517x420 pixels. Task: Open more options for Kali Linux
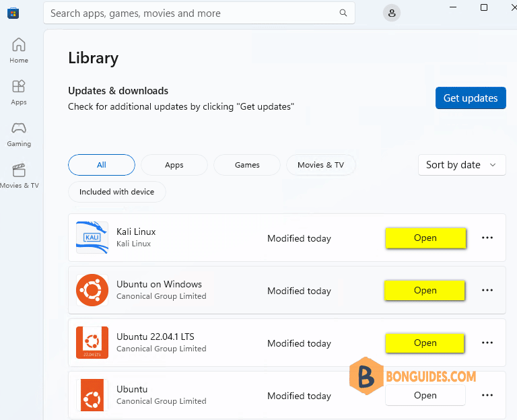tap(487, 238)
